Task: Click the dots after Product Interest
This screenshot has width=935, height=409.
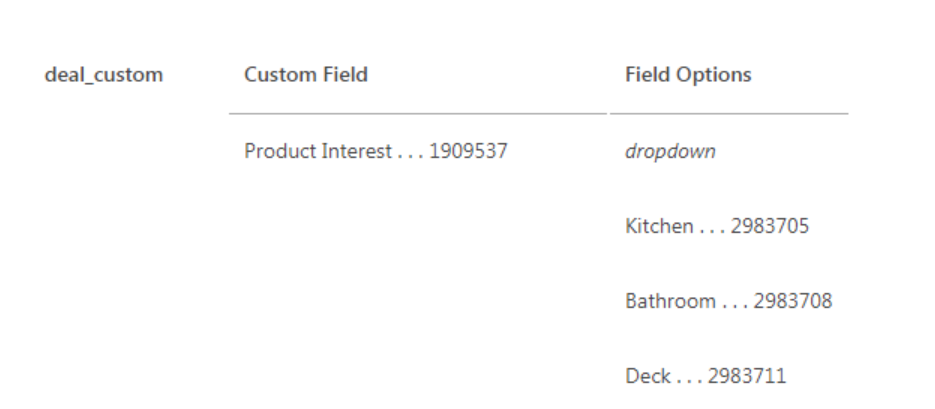Action: coord(412,153)
